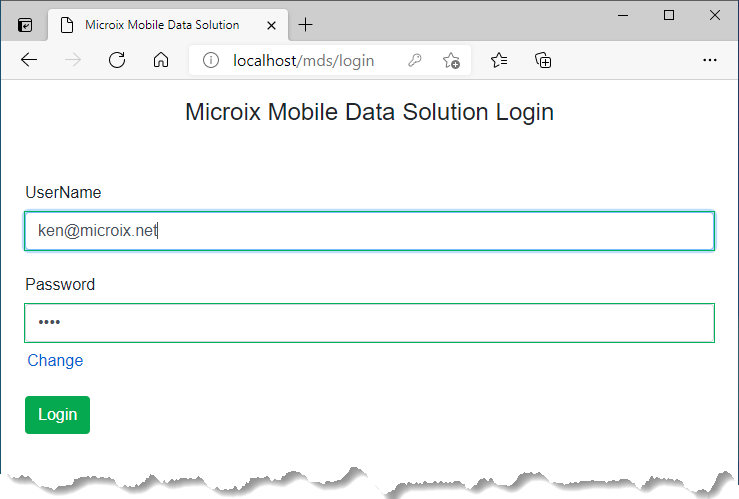Refresh the login page
This screenshot has width=739, height=499.
pyautogui.click(x=117, y=60)
